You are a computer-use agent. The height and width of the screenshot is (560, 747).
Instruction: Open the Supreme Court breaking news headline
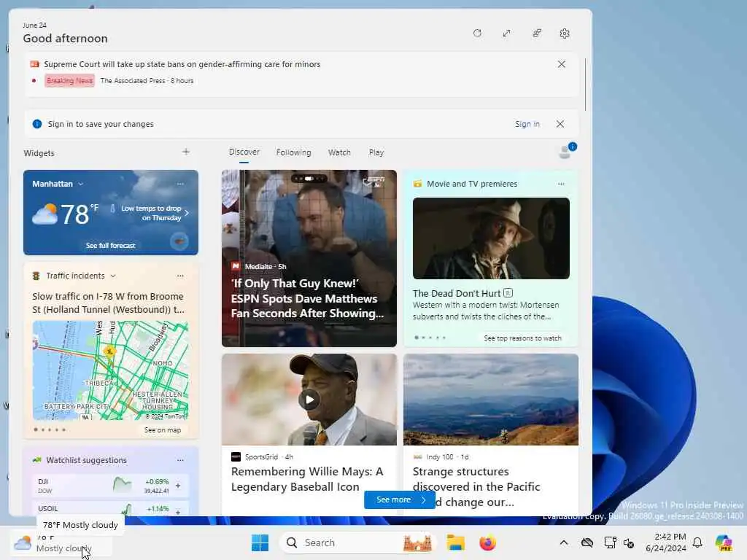(182, 64)
